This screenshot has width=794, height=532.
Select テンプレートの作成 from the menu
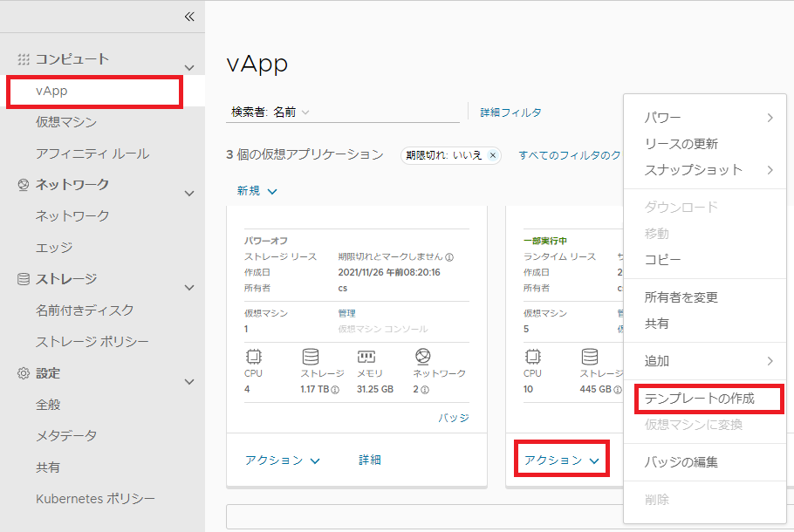(699, 399)
